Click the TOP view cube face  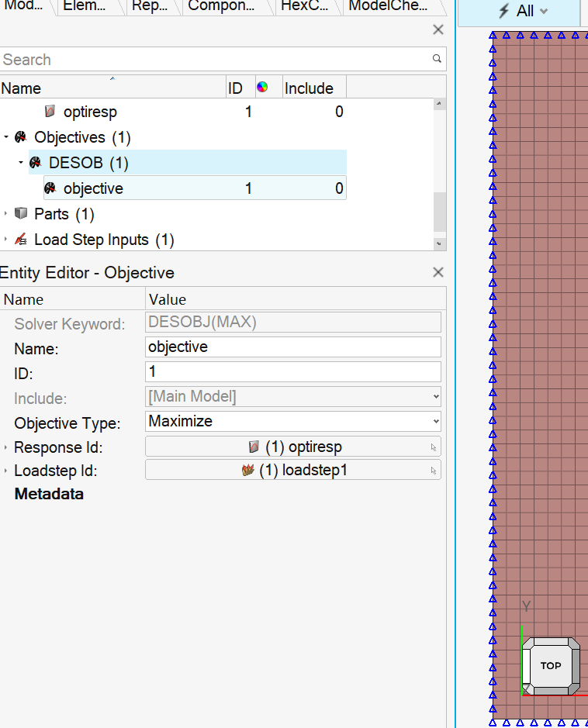click(x=551, y=665)
